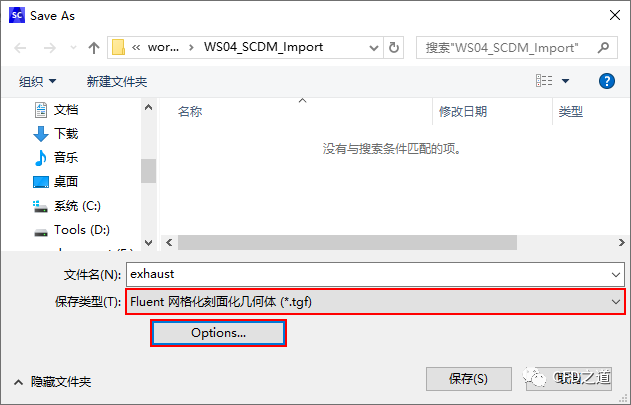Create a new folder (新建文件夹)
The width and height of the screenshot is (631, 405).
pos(117,81)
